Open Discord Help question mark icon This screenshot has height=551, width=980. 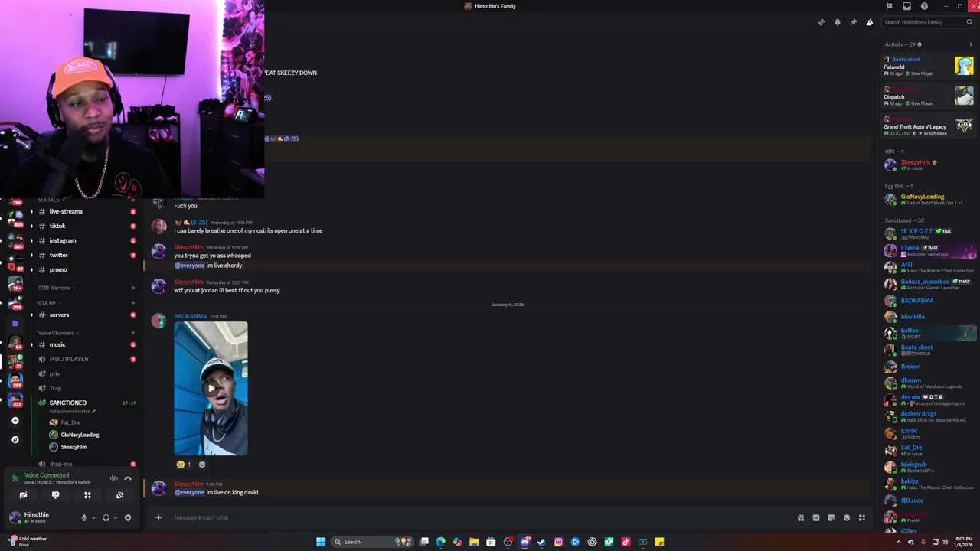924,6
